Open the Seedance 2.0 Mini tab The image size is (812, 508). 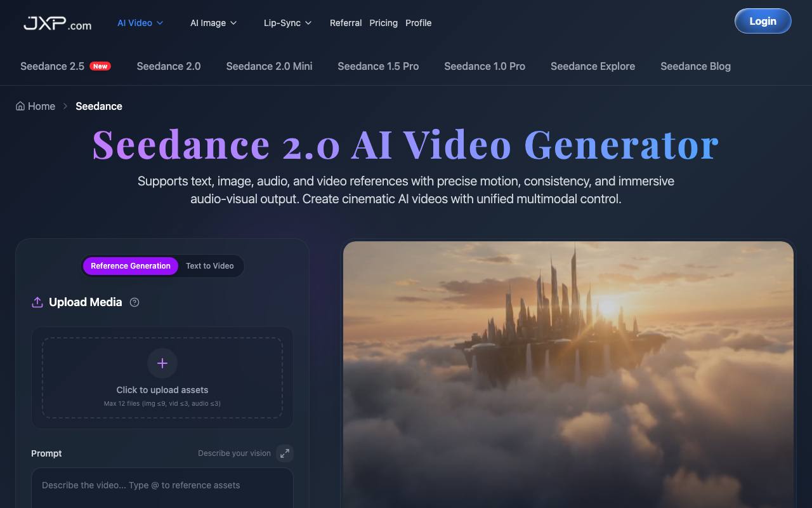(x=270, y=66)
